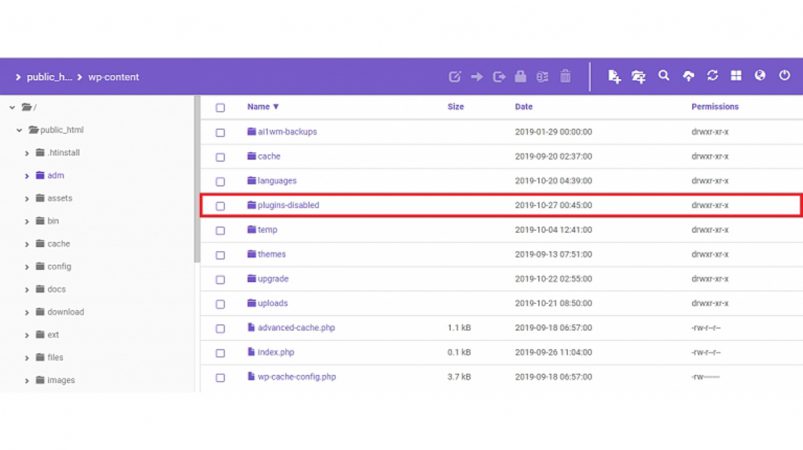Screen dimensions: 803x450
Task: Click the root folder icon in tree
Action: coord(27,107)
